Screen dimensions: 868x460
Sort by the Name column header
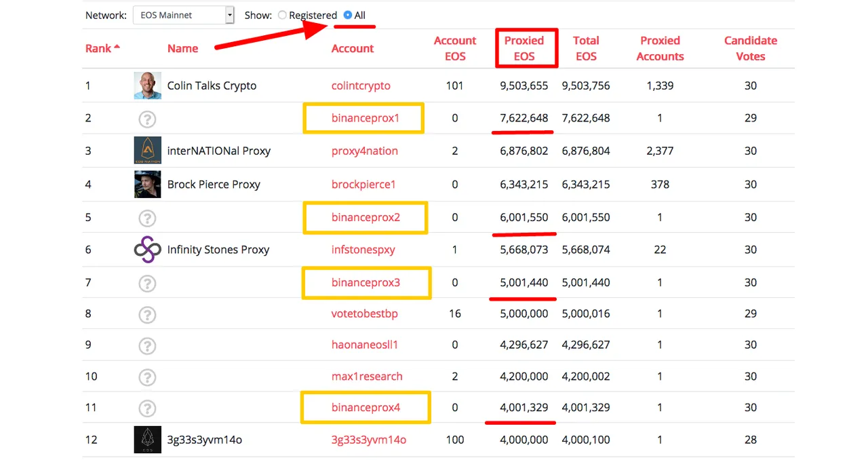(183, 48)
